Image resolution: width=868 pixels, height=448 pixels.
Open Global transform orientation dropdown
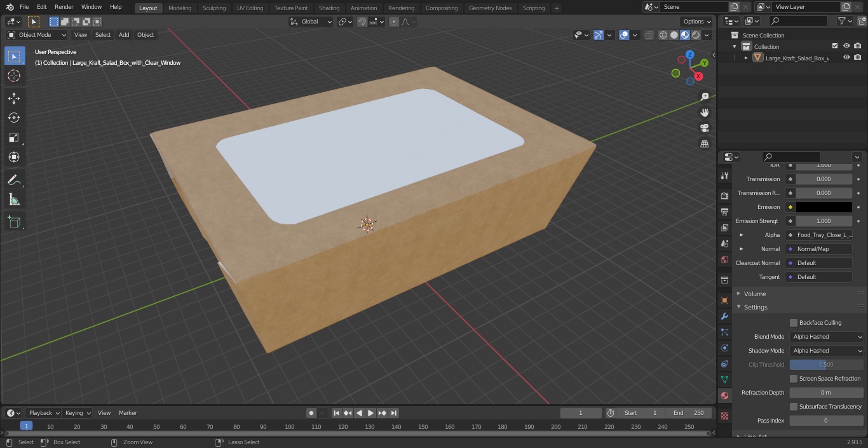point(311,22)
